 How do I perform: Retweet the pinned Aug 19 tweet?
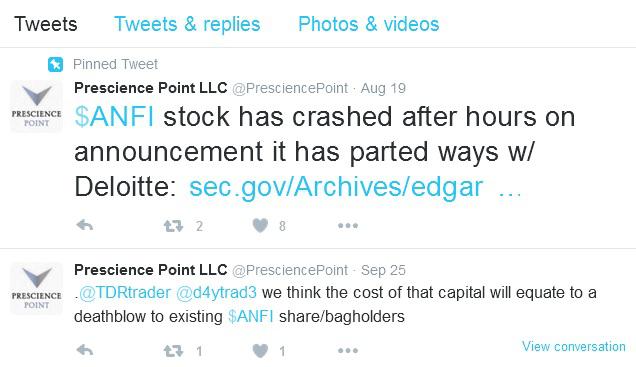pos(174,225)
